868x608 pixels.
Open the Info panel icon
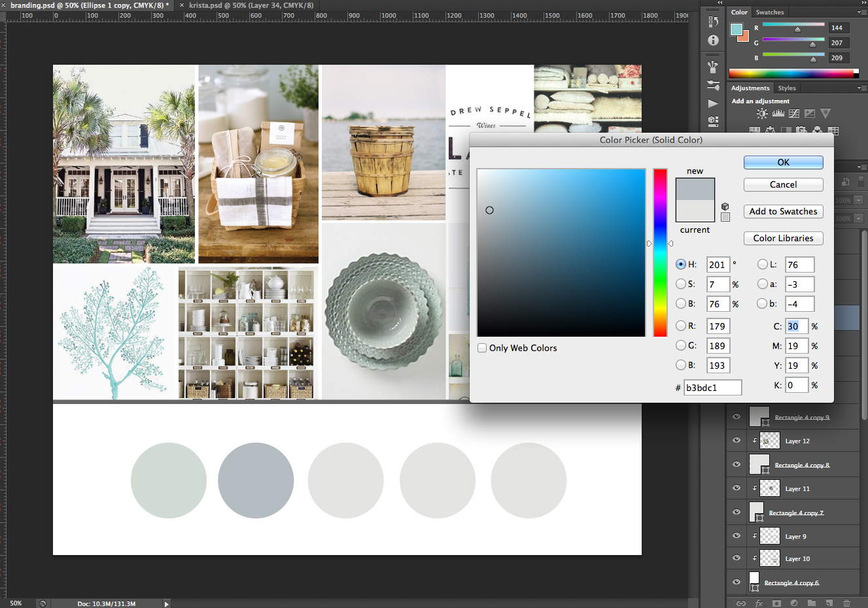(713, 40)
